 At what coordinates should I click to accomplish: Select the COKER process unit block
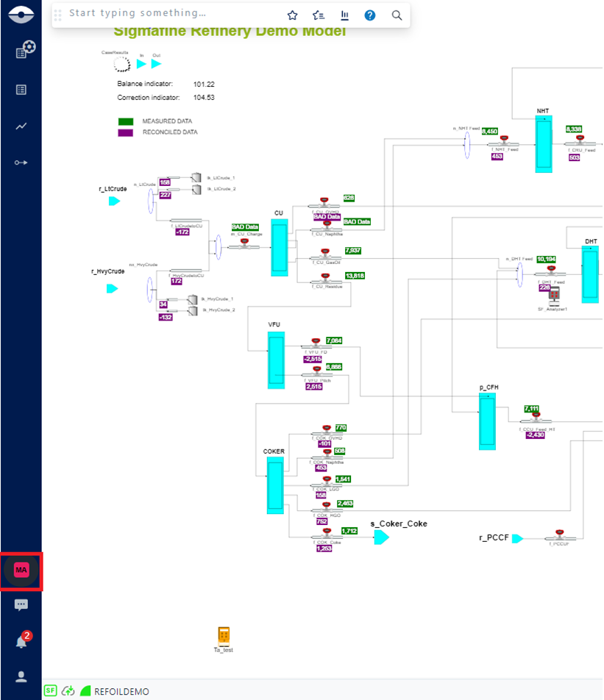click(x=274, y=486)
